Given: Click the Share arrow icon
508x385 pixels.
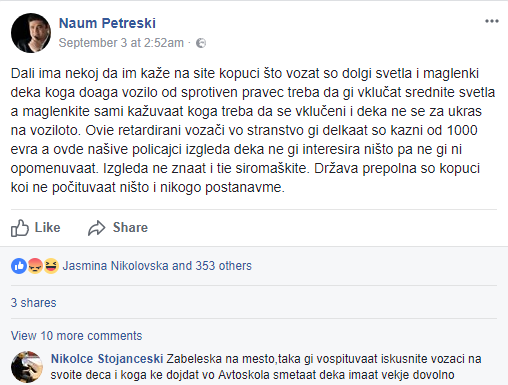Looking at the screenshot, I should (97, 228).
